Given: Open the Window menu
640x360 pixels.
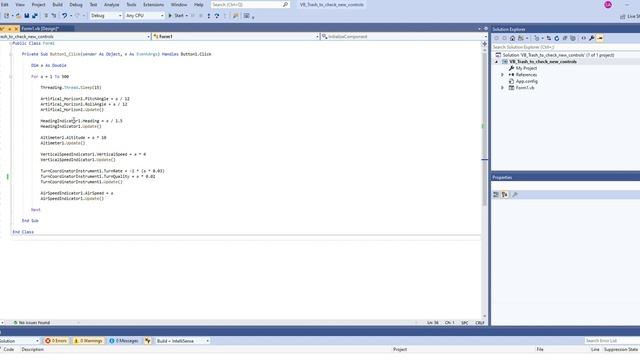Looking at the screenshot, I should click(179, 4).
